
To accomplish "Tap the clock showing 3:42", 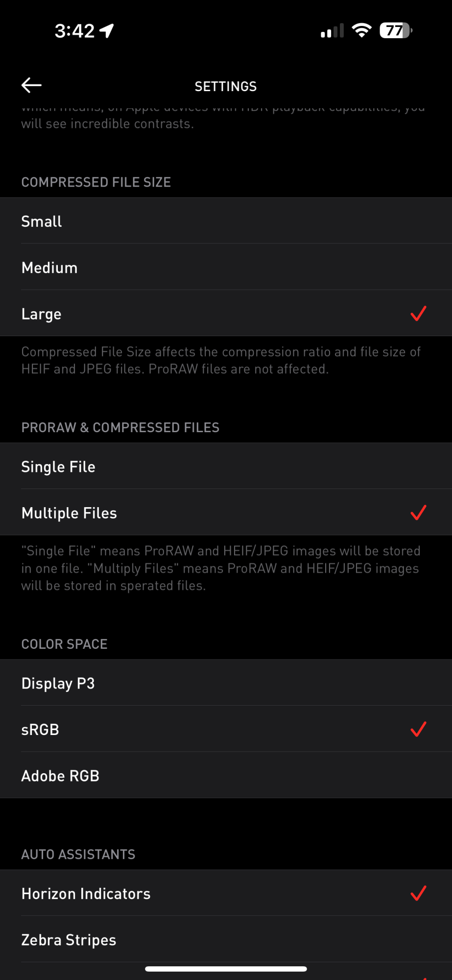I will click(74, 31).
